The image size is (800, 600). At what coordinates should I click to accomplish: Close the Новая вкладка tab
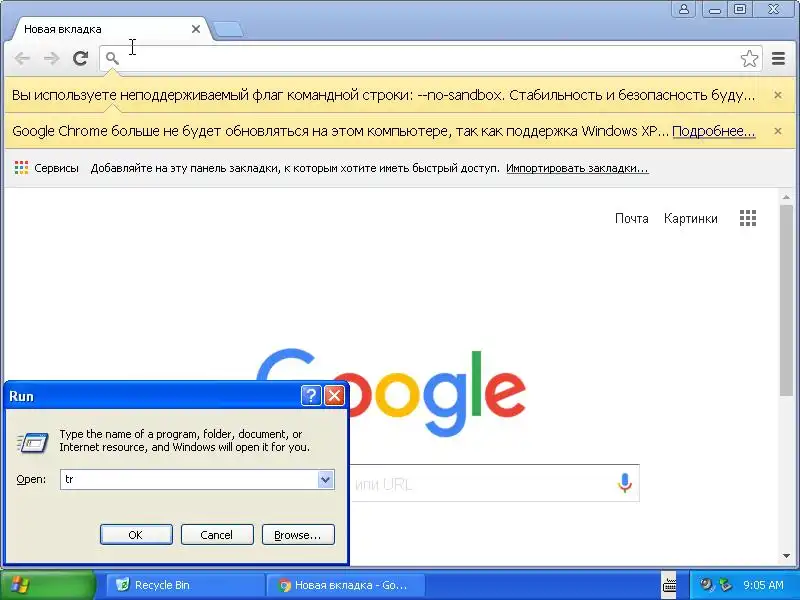pos(195,29)
